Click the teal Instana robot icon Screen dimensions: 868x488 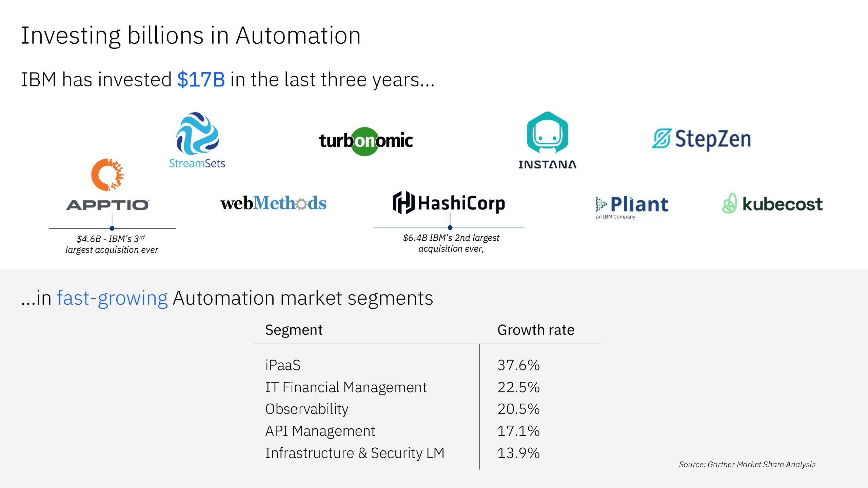coord(547,133)
